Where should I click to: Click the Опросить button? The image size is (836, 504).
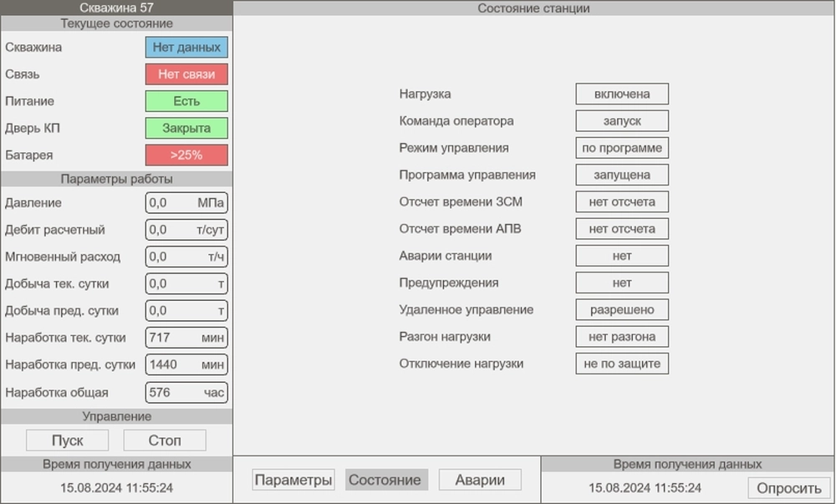pyautogui.click(x=789, y=488)
